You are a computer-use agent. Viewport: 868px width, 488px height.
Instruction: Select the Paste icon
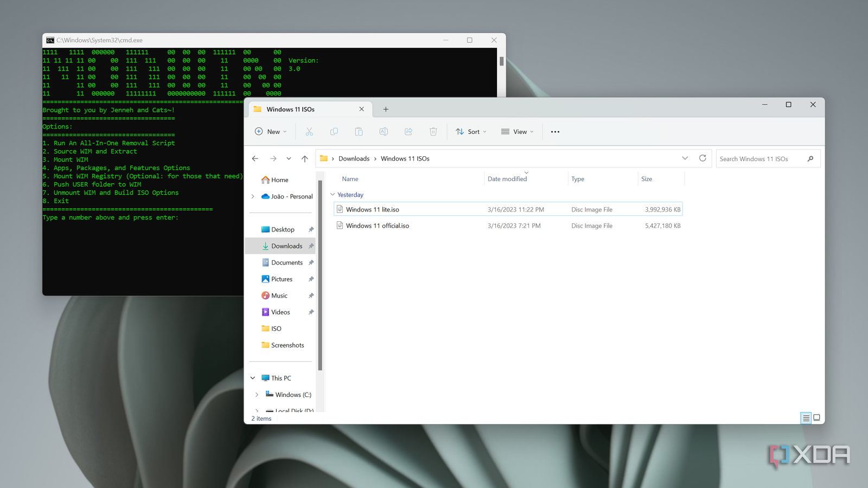(x=359, y=131)
